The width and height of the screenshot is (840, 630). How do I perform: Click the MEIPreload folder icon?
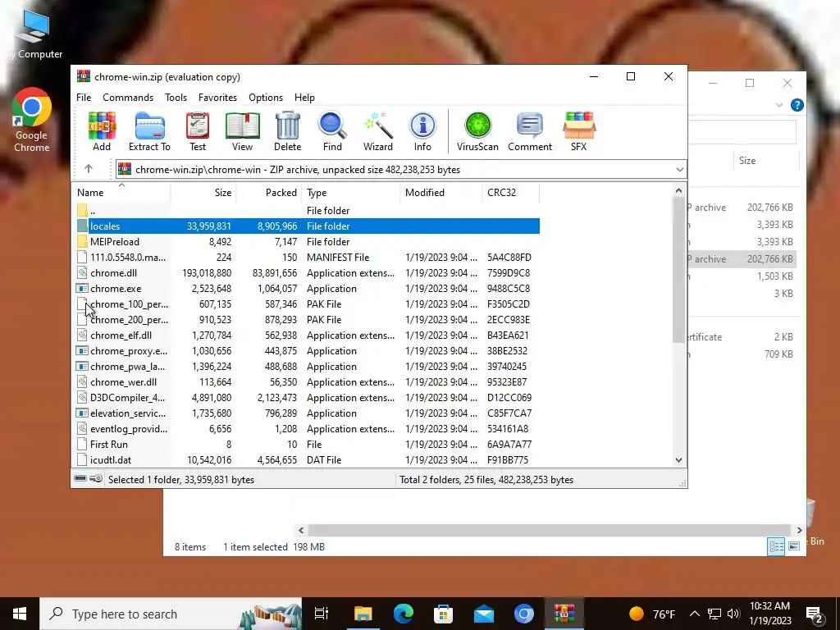tap(82, 242)
